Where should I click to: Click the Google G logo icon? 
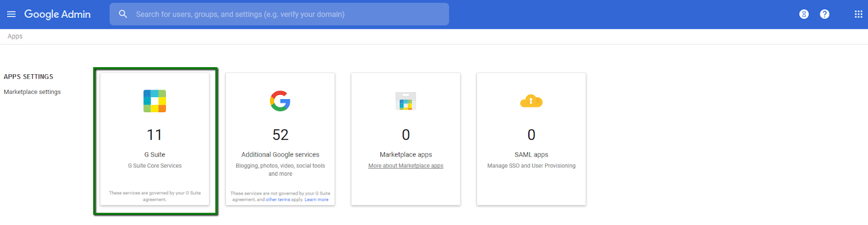[x=280, y=101]
